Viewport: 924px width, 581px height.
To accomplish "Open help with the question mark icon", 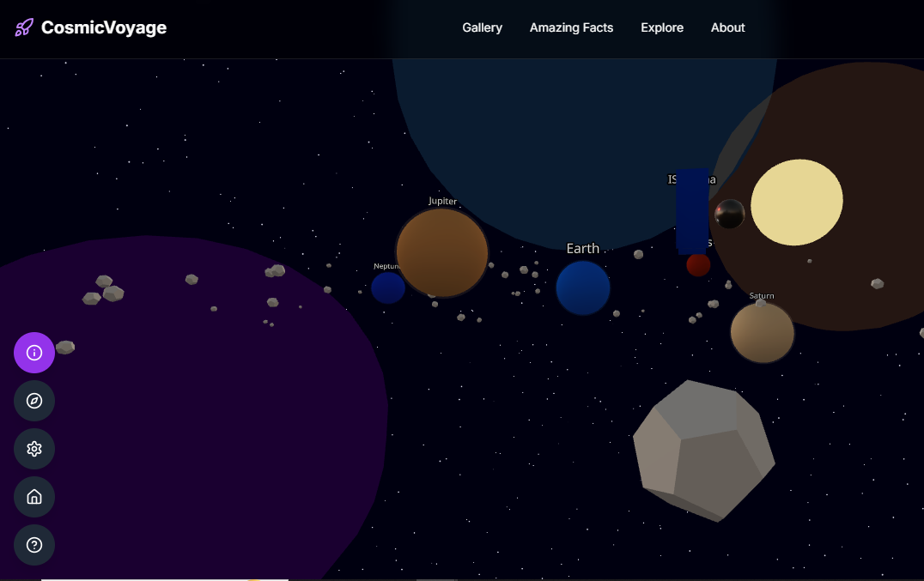I will click(x=34, y=545).
